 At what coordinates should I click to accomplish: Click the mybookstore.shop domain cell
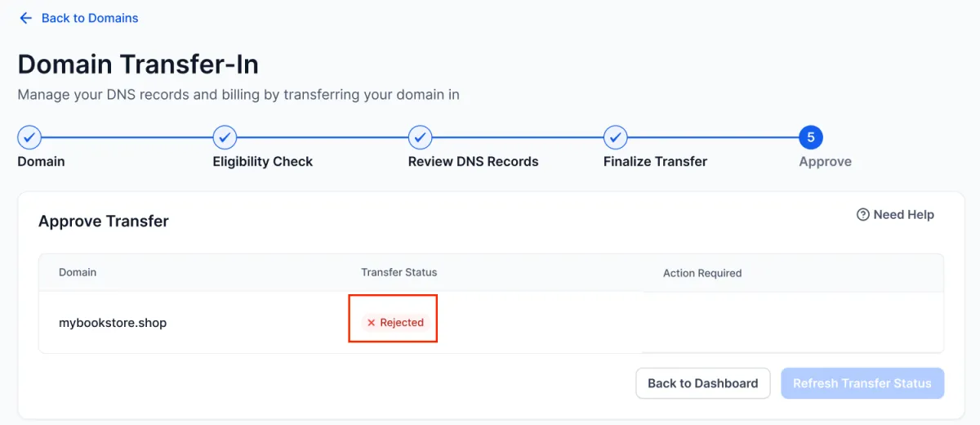coord(113,323)
